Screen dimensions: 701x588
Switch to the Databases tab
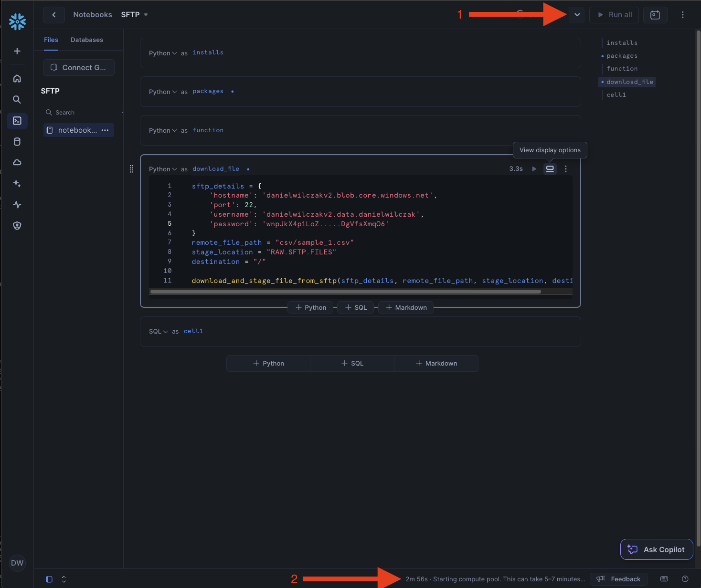pos(87,40)
